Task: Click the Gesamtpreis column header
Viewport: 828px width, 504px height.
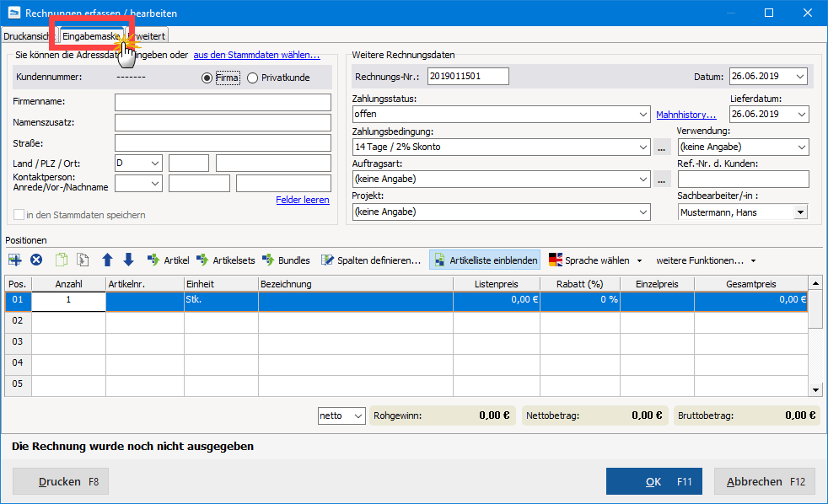Action: coord(751,284)
